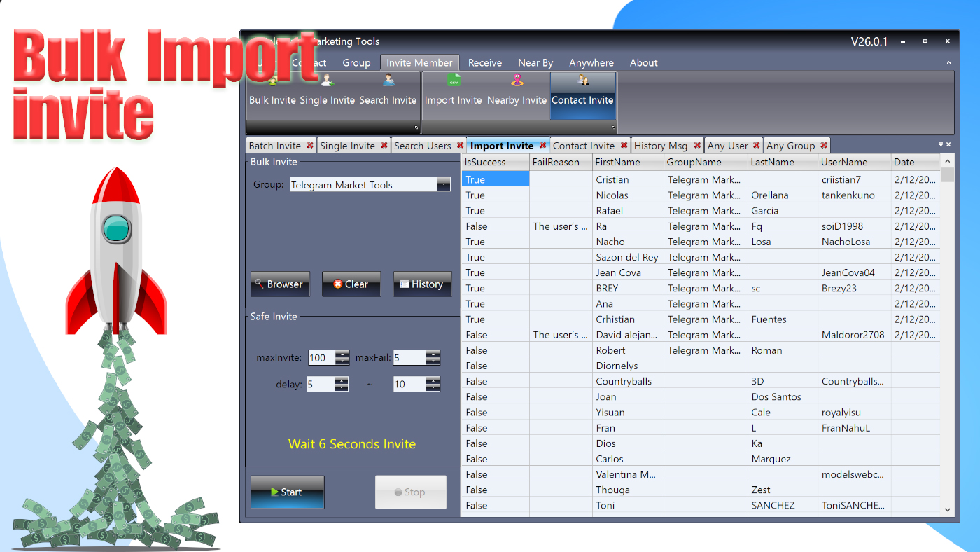This screenshot has width=980, height=552.
Task: Click the Browser button
Action: [x=280, y=284]
